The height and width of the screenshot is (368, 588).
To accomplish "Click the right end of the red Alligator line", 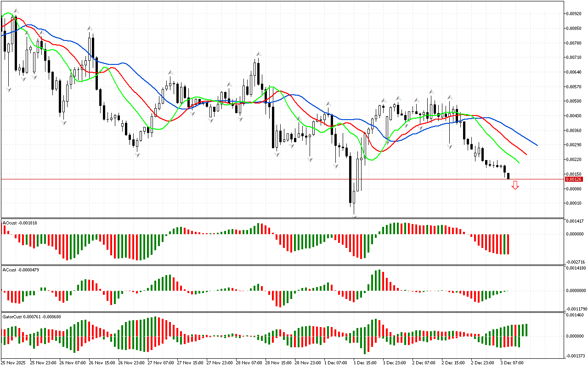I will [526, 155].
